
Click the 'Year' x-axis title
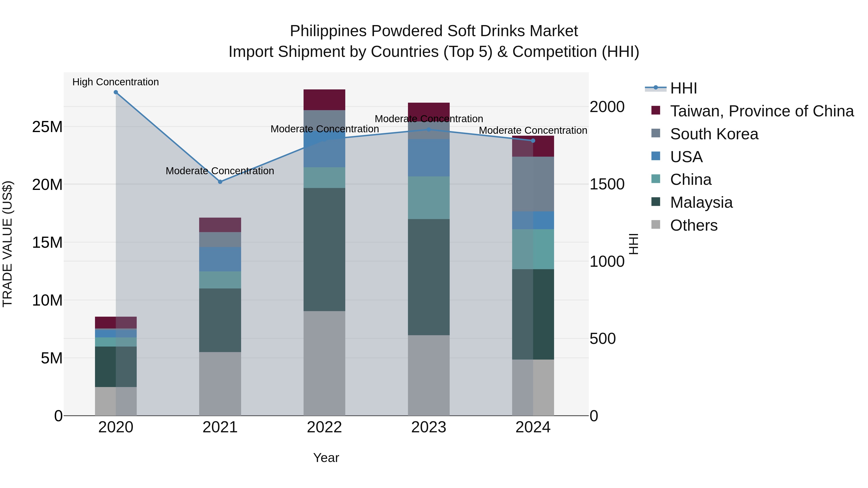326,458
